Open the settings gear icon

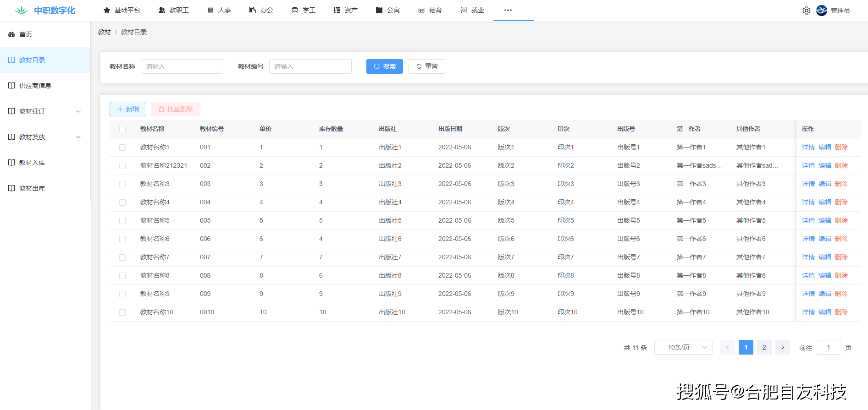807,11
